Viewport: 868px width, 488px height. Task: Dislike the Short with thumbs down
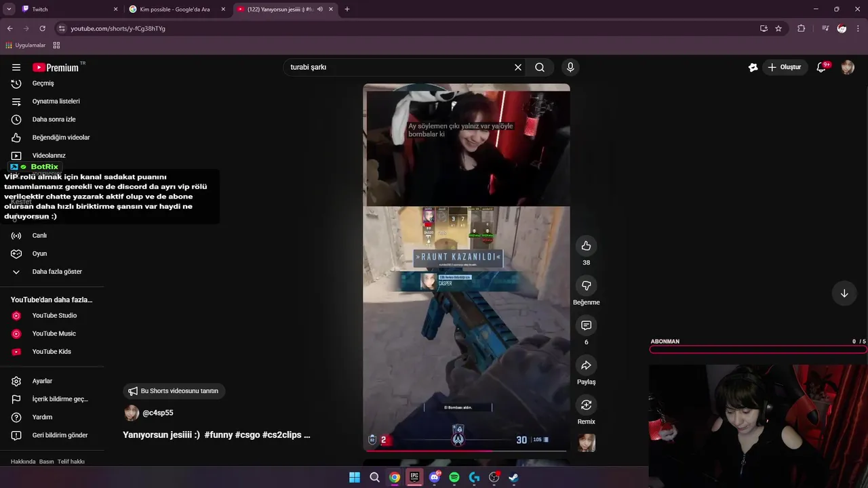pyautogui.click(x=587, y=285)
